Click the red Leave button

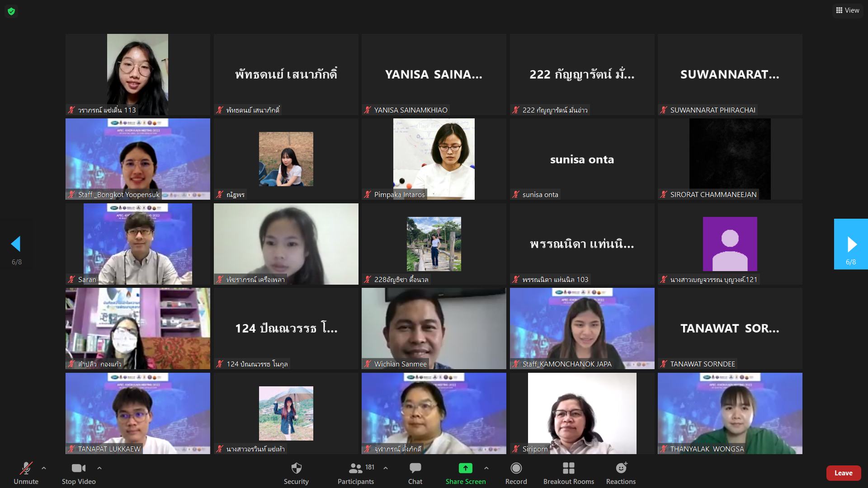pyautogui.click(x=843, y=473)
